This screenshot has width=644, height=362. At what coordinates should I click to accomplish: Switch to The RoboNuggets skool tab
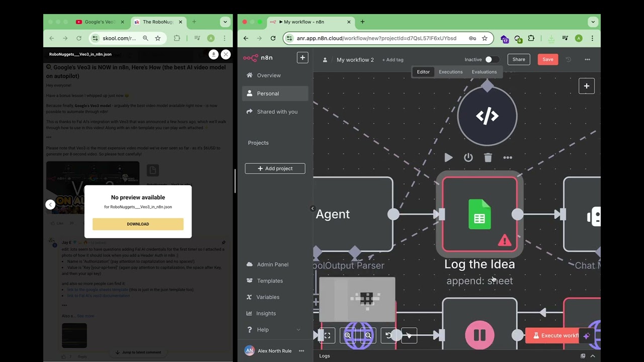click(x=158, y=22)
